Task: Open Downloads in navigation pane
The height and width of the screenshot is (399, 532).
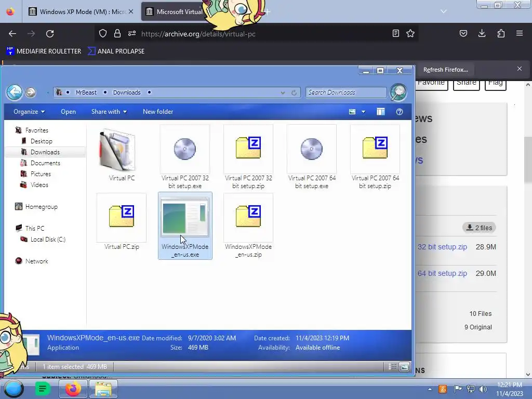Action: point(45,152)
